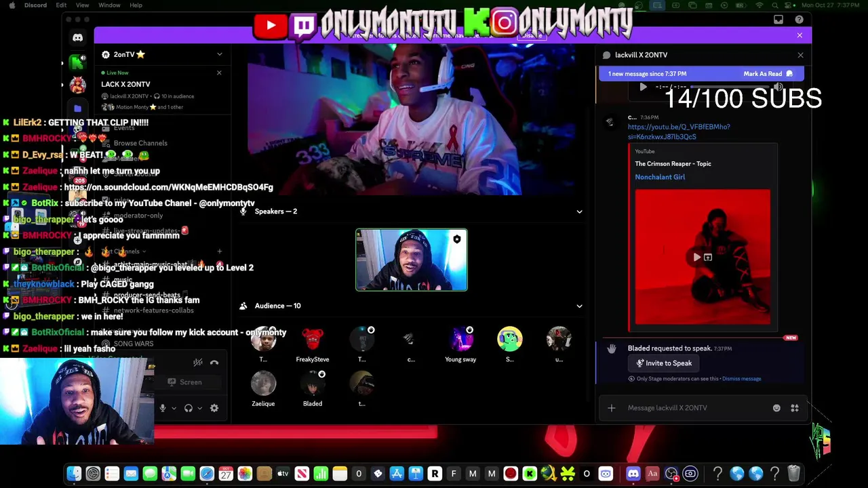Viewport: 868px width, 488px height.
Task: Click the audio attachment volume icon
Action: coord(778,87)
